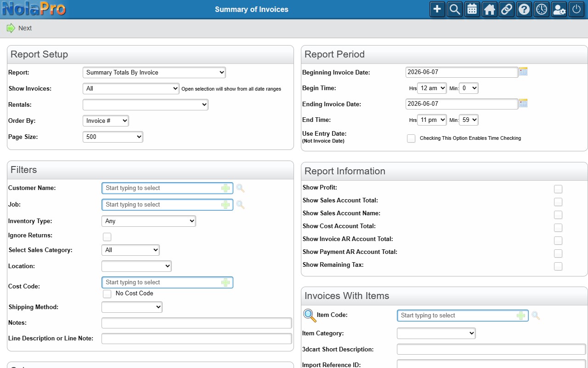Click Ending Invoice Date field
Image resolution: width=588 pixels, height=368 pixels.
(462, 103)
